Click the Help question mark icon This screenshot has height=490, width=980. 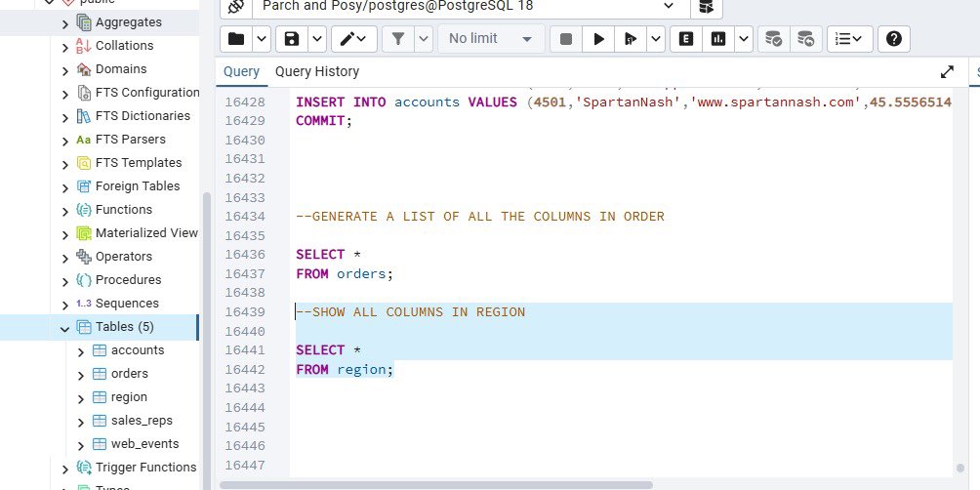point(894,39)
